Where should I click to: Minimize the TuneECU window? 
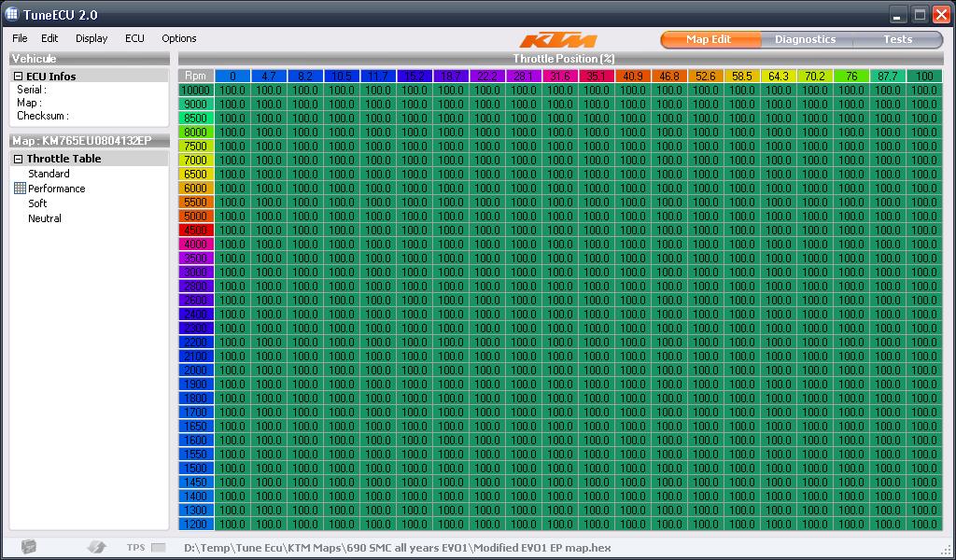tap(896, 15)
